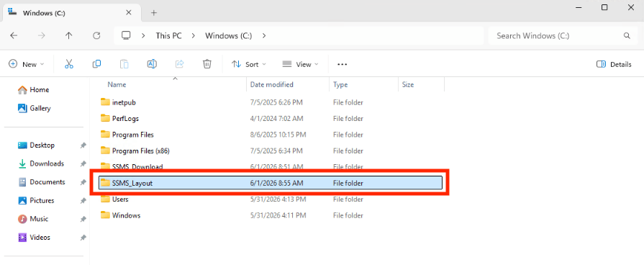The height and width of the screenshot is (265, 644).
Task: Click the Users folder icon
Action: (106, 199)
